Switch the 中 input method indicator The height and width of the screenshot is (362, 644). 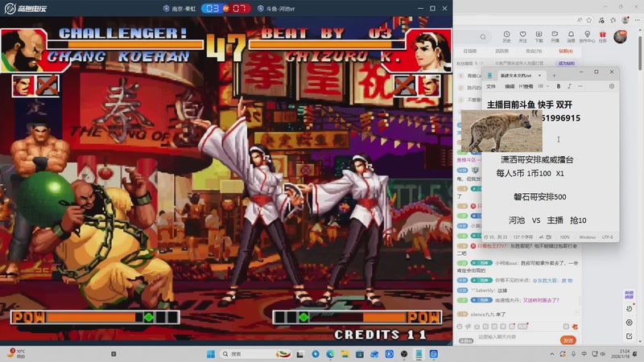(x=584, y=354)
